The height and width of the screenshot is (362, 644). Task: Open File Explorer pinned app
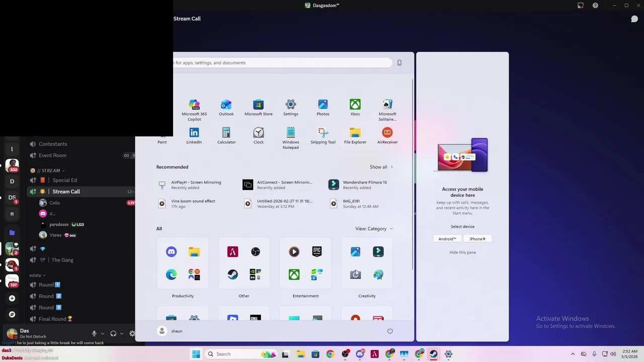coord(355,136)
